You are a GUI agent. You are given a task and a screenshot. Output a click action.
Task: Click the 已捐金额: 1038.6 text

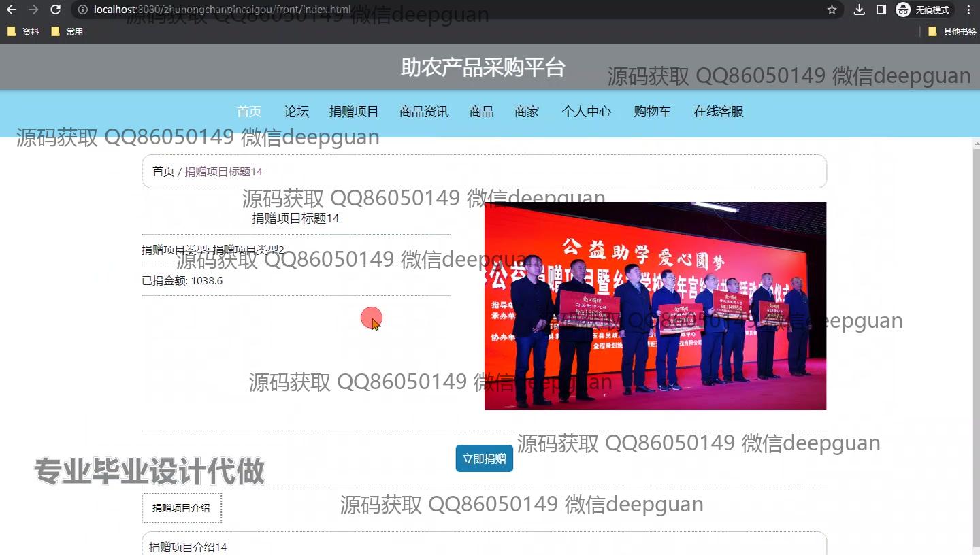tap(182, 280)
